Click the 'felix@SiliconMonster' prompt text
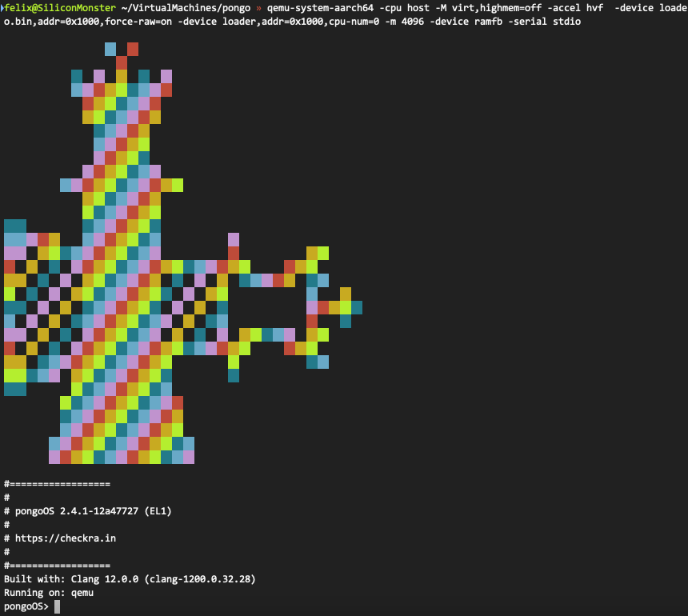The height and width of the screenshot is (616, 688). [x=60, y=8]
